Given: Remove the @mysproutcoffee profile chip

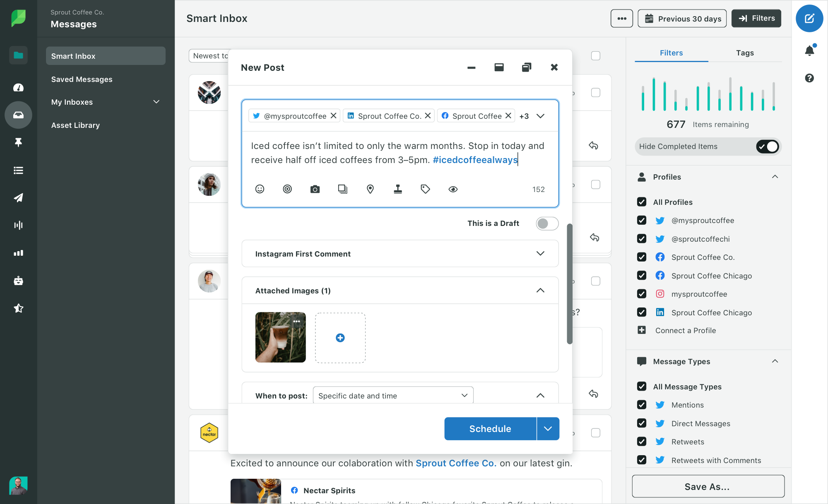Looking at the screenshot, I should 334,116.
